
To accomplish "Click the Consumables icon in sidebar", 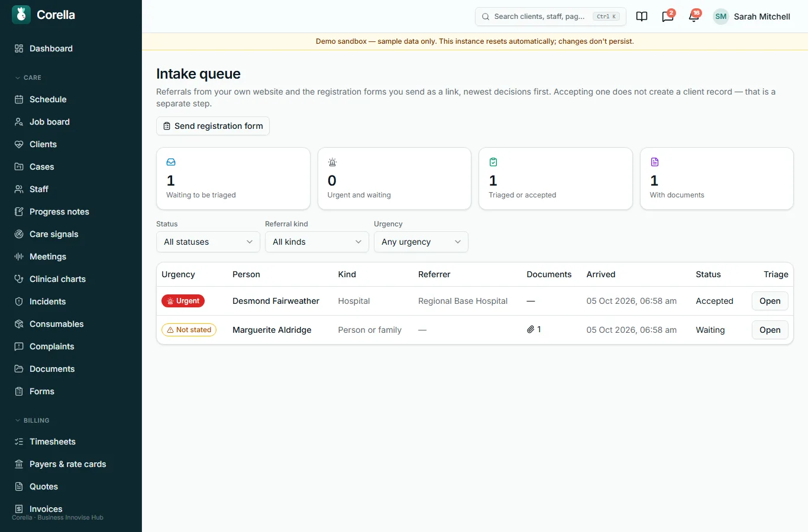I will click(x=19, y=324).
